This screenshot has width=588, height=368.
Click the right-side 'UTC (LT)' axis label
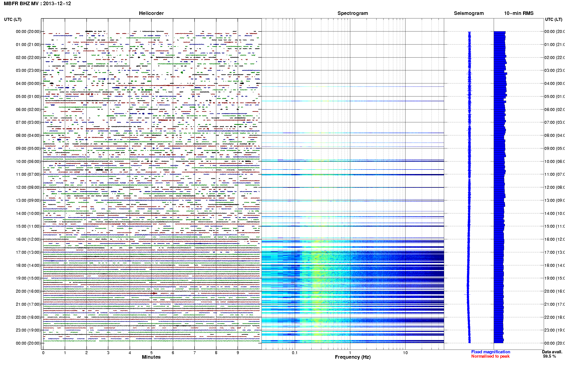[553, 19]
